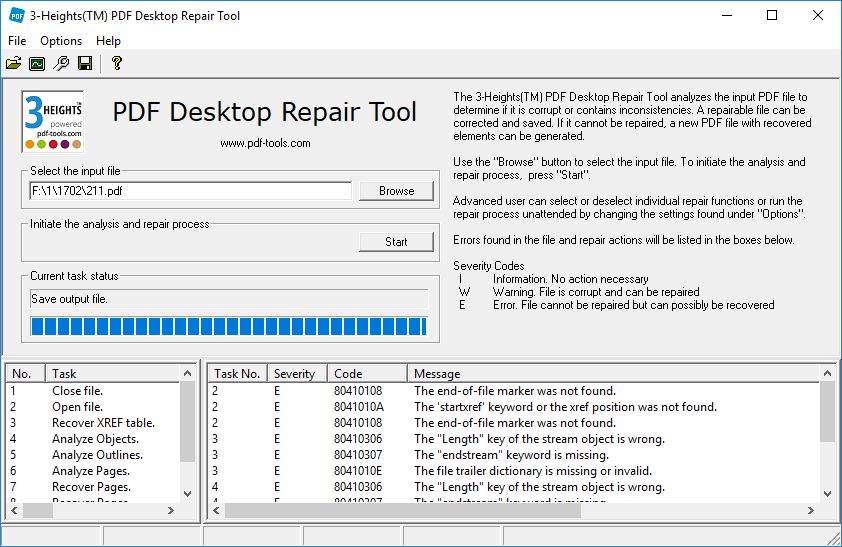The image size is (842, 547).
Task: Click the analyze monitor toolbar icon
Action: tap(37, 63)
